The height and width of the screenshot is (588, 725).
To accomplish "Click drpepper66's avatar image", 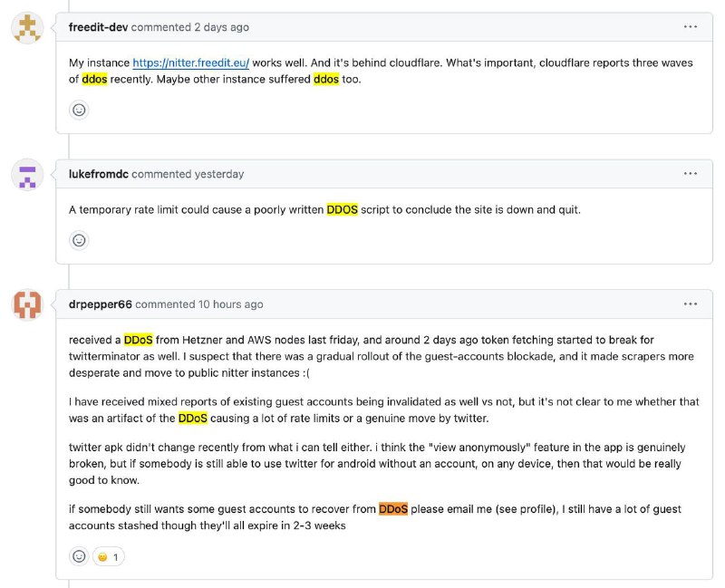I will 26,304.
